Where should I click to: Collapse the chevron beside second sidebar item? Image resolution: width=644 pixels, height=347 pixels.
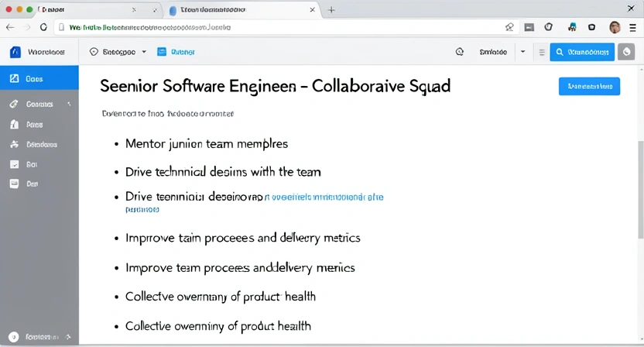pyautogui.click(x=69, y=104)
